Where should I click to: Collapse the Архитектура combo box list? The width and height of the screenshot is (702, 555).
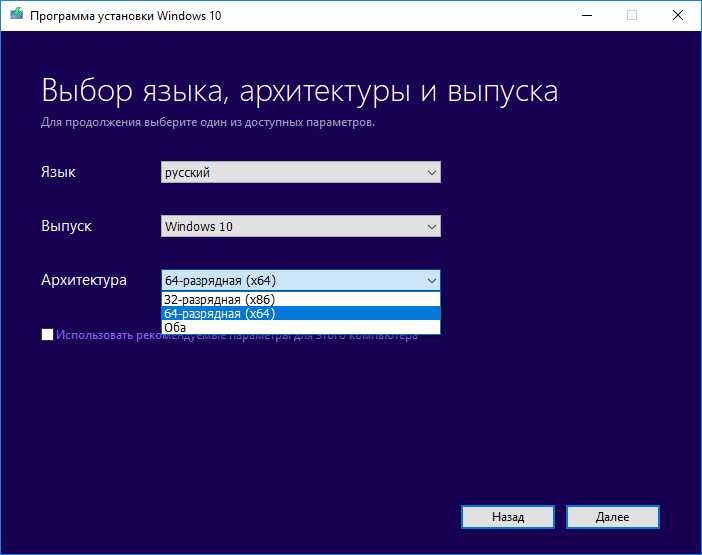click(x=300, y=281)
